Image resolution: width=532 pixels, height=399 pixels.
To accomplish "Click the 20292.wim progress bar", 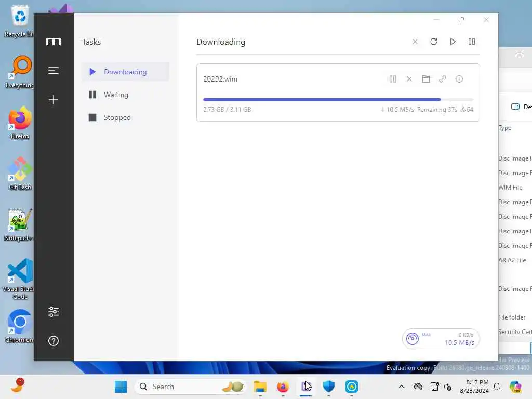I will coord(338,100).
